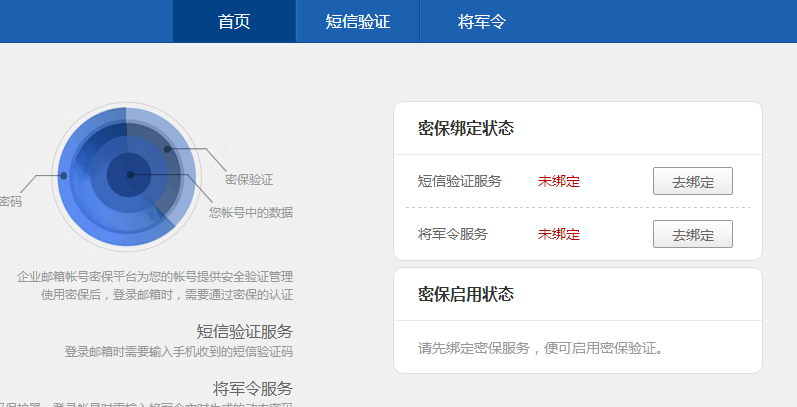This screenshot has height=407, width=797.
Task: Click red 未绑定 status next to 短信验证服务
Action: point(558,182)
